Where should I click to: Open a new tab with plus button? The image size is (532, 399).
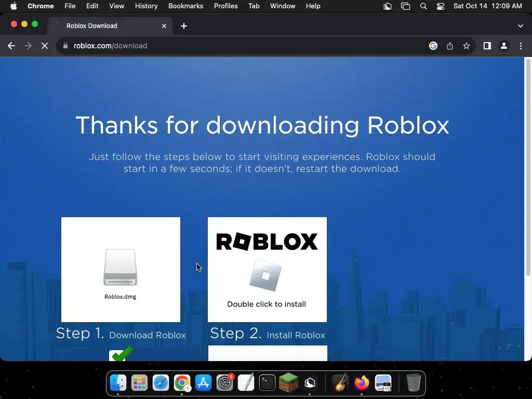(184, 26)
